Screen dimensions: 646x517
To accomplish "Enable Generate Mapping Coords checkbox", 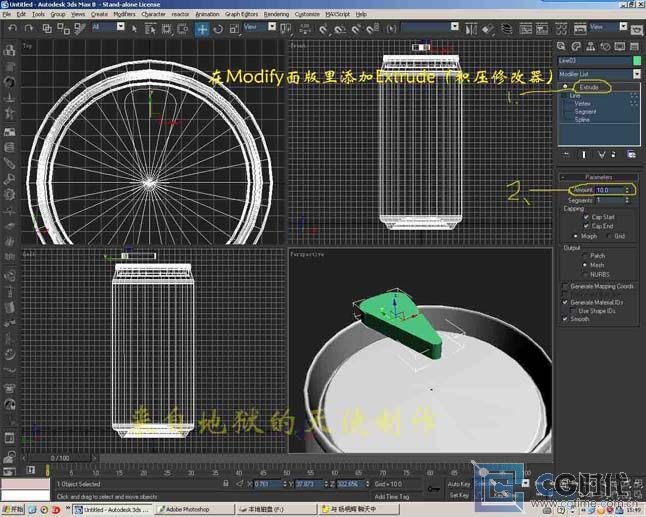I will pyautogui.click(x=565, y=286).
